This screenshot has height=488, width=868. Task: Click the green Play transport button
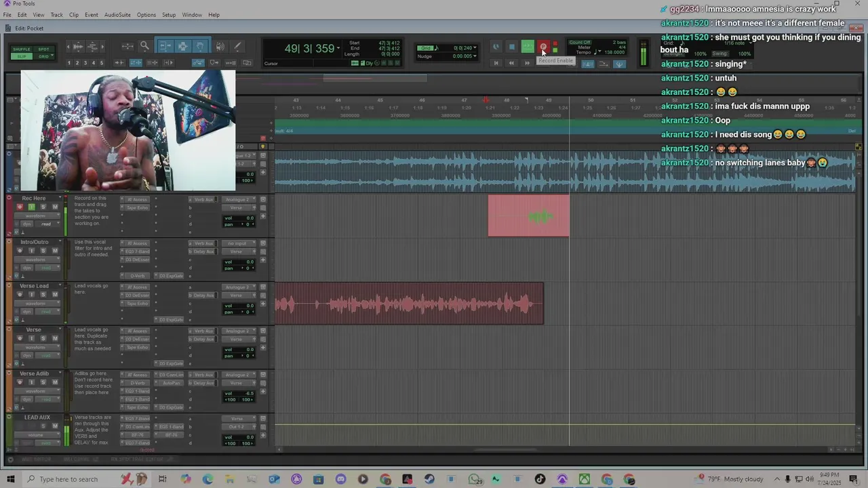528,47
